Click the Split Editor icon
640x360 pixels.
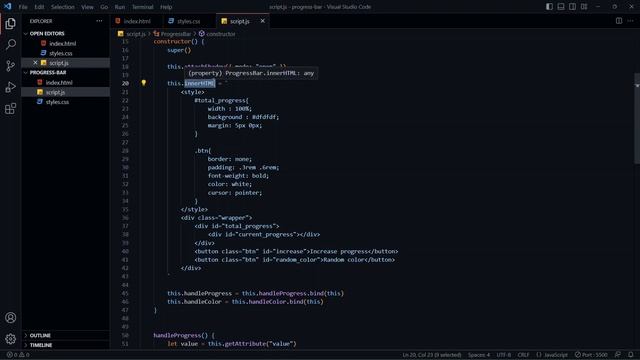pos(619,21)
